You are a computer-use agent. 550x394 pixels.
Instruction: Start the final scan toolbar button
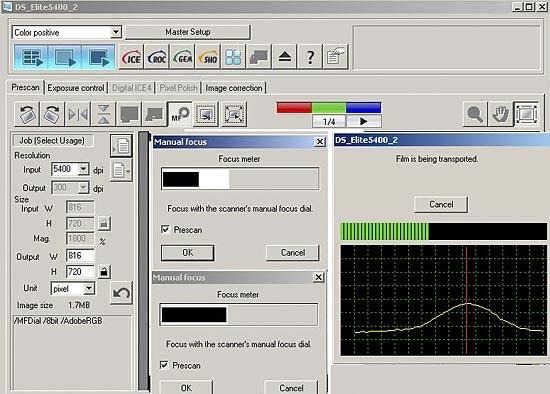pos(98,57)
